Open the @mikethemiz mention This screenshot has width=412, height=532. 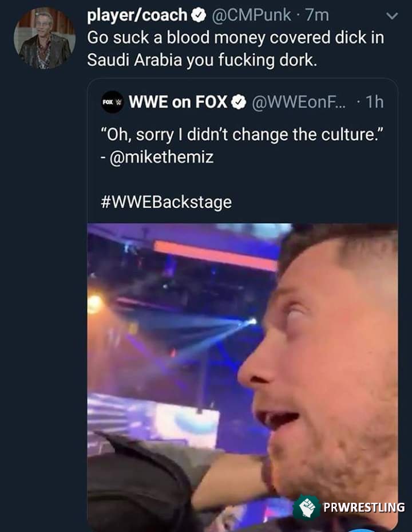160,157
